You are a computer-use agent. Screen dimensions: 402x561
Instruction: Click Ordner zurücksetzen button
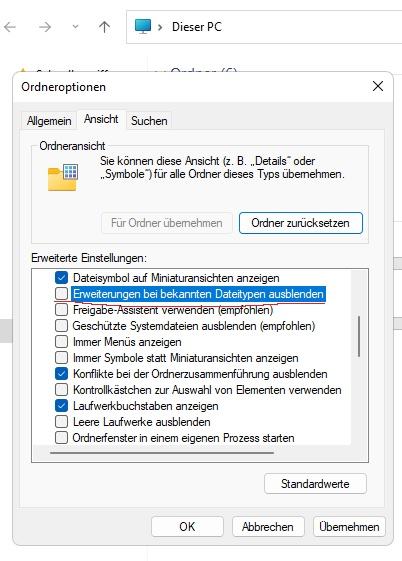point(300,223)
